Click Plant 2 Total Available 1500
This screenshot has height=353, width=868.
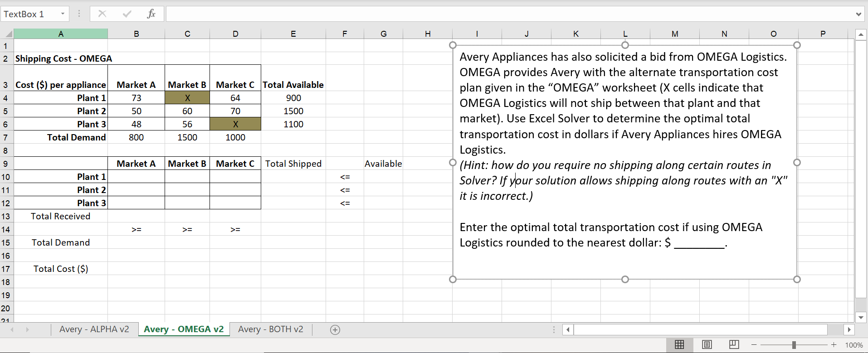(293, 111)
